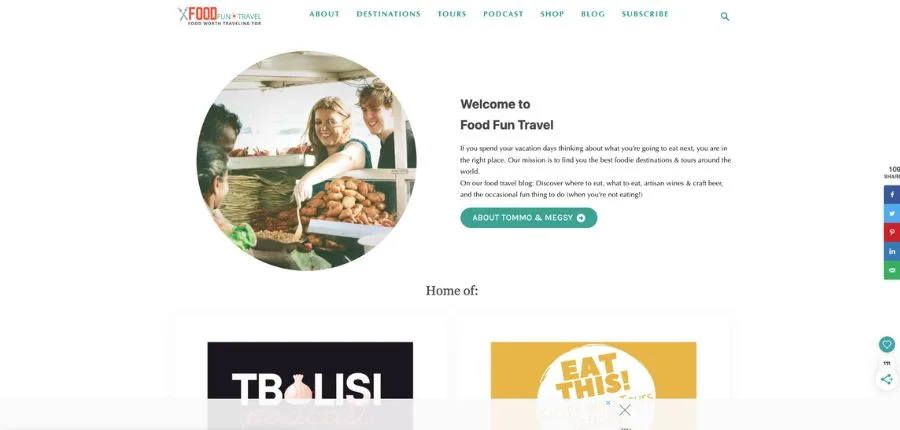The width and height of the screenshot is (900, 430).
Task: Click the green email share icon
Action: click(892, 270)
